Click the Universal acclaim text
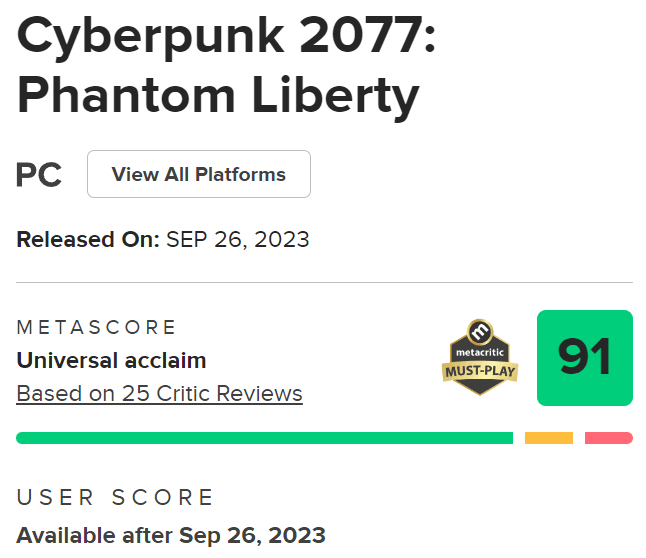 111,361
